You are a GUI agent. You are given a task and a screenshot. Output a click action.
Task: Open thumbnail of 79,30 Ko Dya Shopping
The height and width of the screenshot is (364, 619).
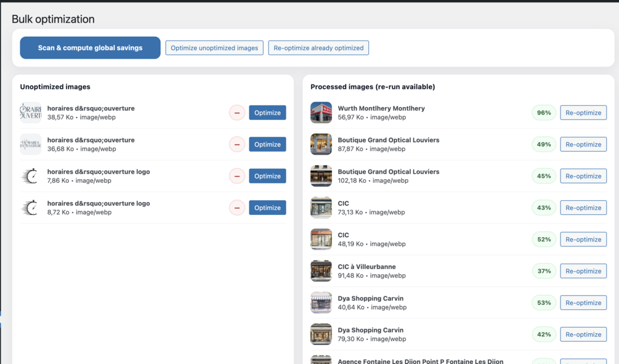click(x=321, y=334)
